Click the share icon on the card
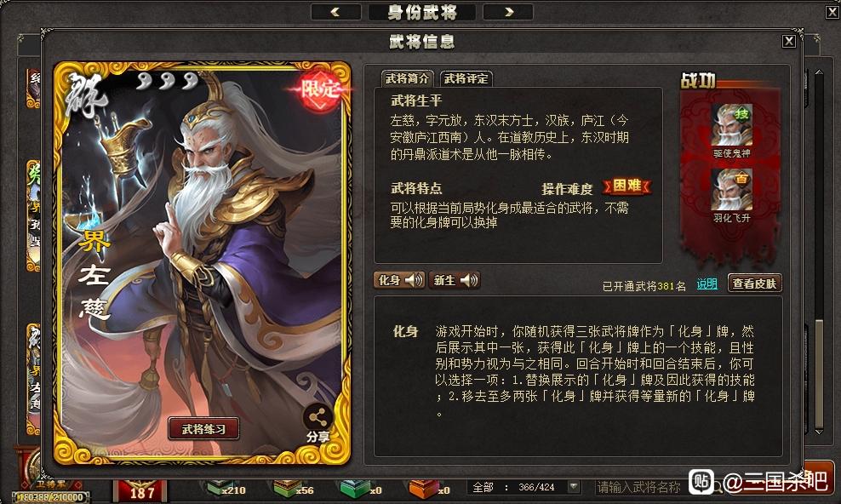The width and height of the screenshot is (841, 504). pos(318,416)
